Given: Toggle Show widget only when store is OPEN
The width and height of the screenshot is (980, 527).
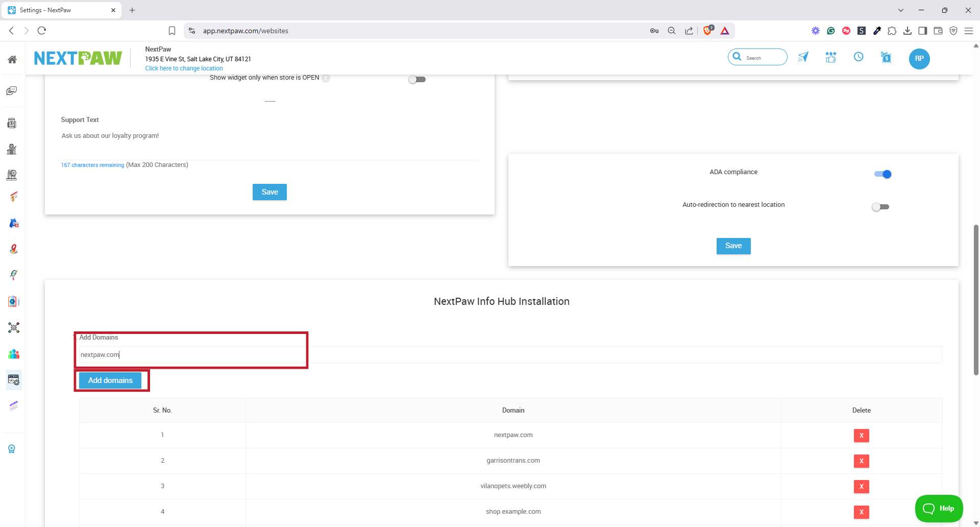Looking at the screenshot, I should [417, 79].
